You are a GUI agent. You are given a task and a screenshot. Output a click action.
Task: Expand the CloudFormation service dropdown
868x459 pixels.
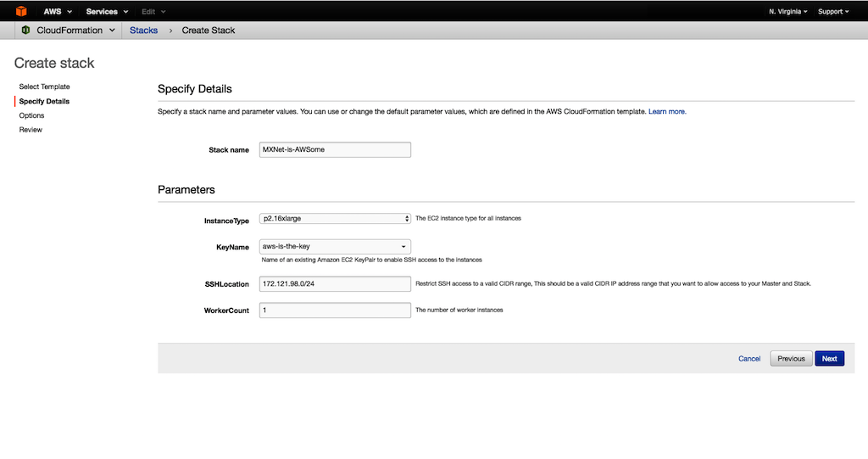(x=75, y=30)
